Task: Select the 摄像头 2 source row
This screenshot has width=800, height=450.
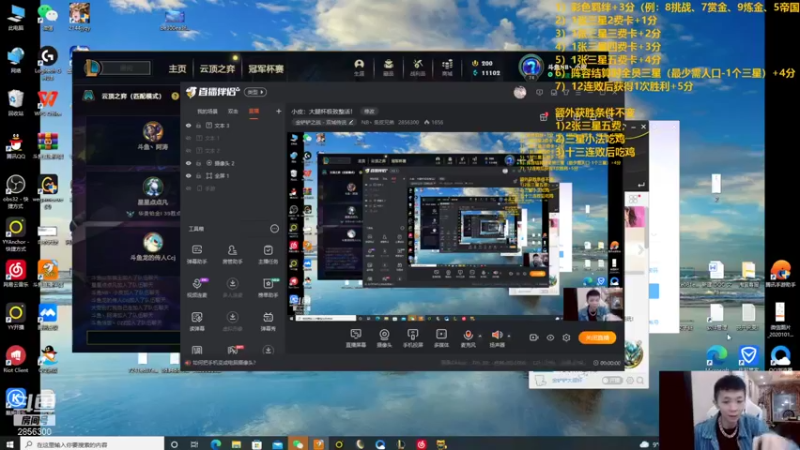Action: click(234, 163)
